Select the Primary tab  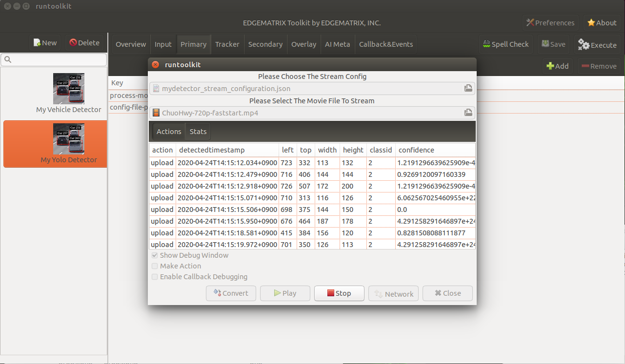click(193, 44)
